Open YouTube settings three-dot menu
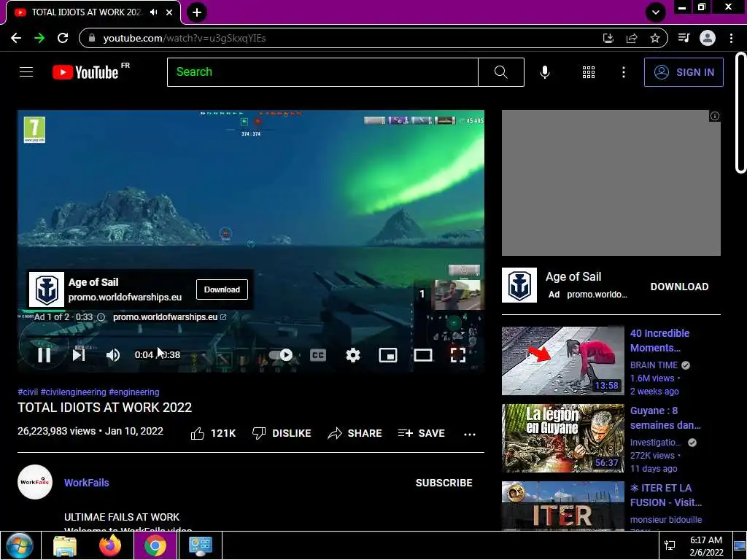 pyautogui.click(x=623, y=72)
